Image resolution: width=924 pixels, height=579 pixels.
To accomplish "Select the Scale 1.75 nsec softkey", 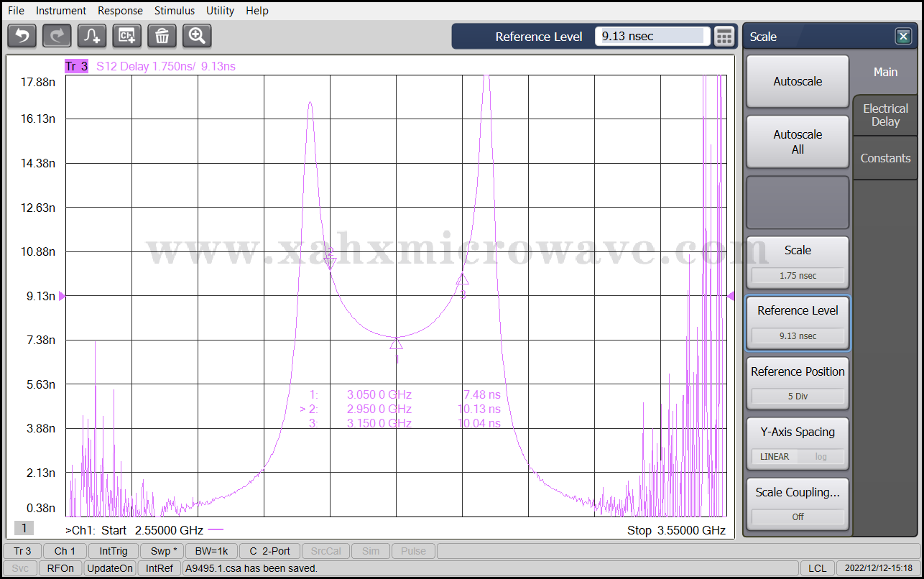I will pyautogui.click(x=798, y=262).
